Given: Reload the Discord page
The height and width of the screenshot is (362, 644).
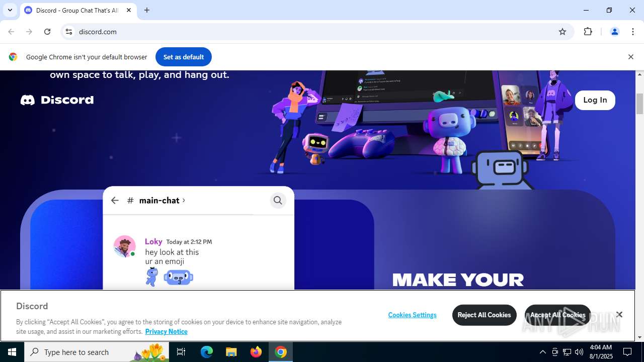Looking at the screenshot, I should [x=47, y=32].
